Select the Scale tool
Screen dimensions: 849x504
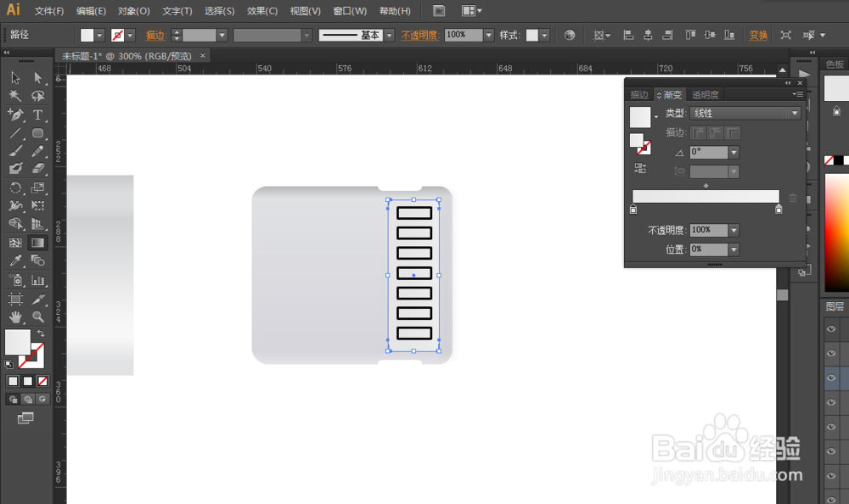(x=37, y=188)
